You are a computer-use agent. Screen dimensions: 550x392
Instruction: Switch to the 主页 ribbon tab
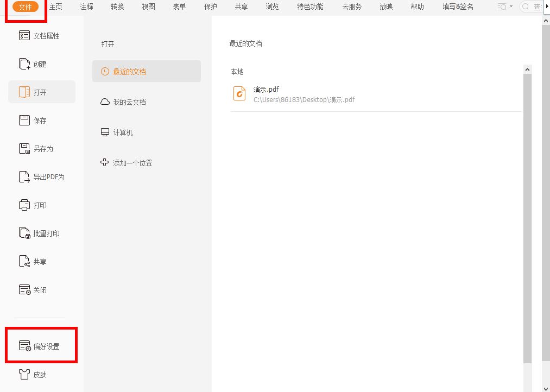pos(55,7)
